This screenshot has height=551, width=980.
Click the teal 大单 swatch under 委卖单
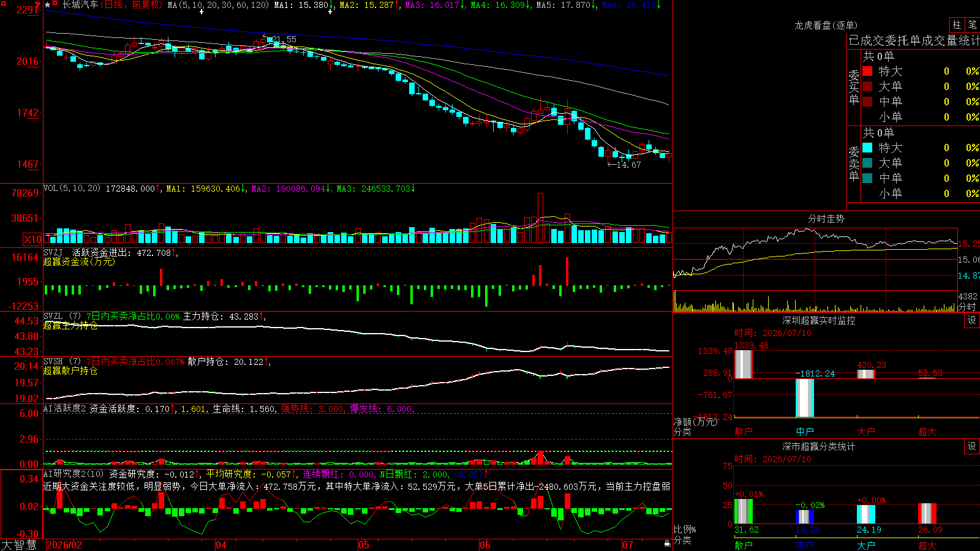(x=867, y=163)
